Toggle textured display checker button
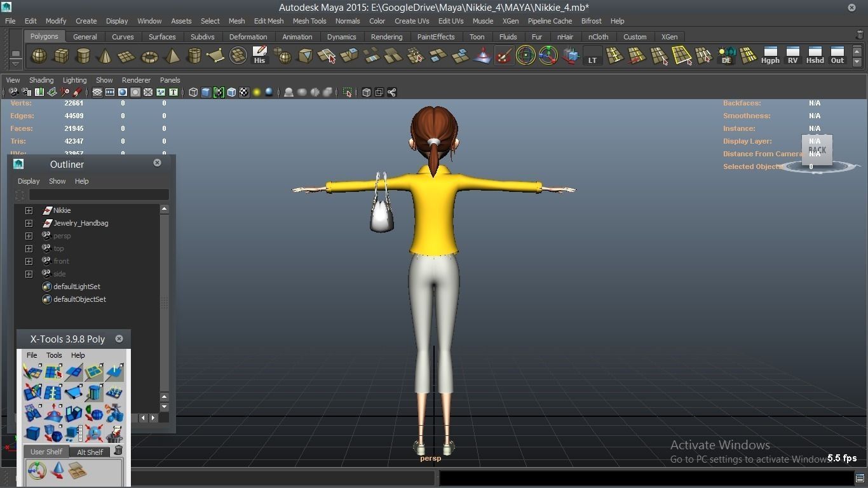 coord(244,92)
